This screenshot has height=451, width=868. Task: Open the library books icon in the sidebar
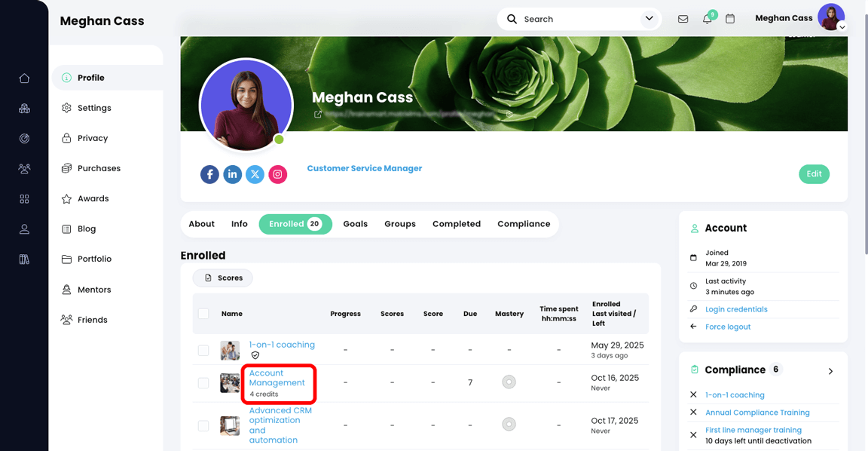pyautogui.click(x=24, y=259)
